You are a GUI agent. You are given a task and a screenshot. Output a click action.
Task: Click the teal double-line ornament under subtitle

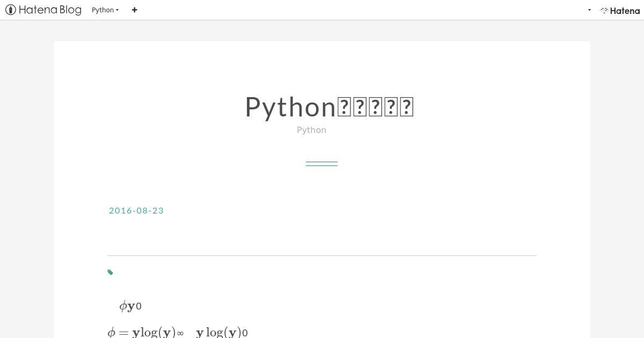pyautogui.click(x=321, y=164)
